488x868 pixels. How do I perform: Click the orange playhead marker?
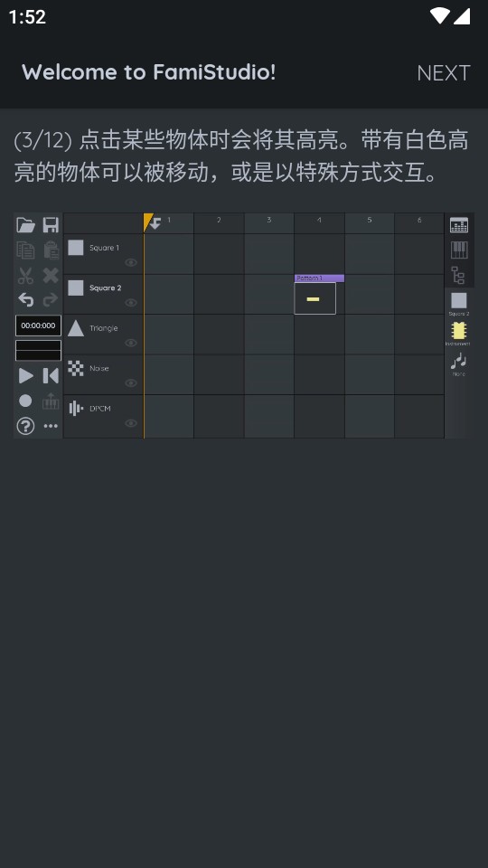(147, 222)
